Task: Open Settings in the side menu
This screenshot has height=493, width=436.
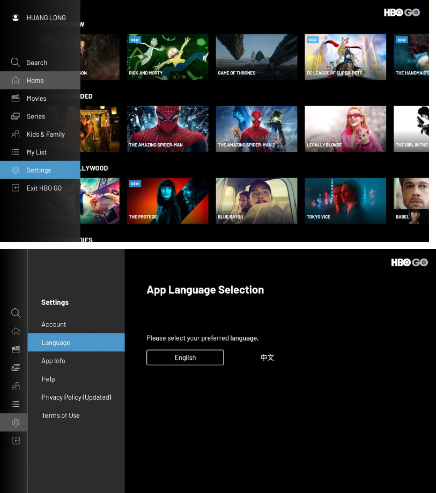Action: tap(40, 170)
